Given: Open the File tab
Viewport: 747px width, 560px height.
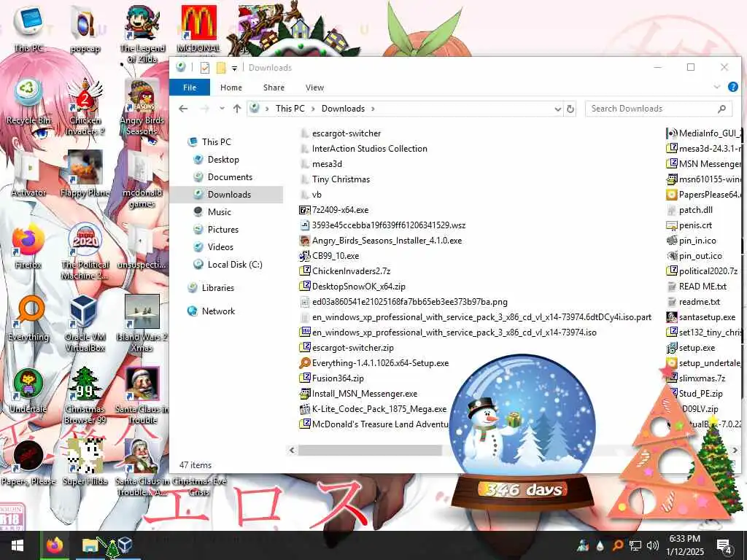Looking at the screenshot, I should tap(190, 87).
